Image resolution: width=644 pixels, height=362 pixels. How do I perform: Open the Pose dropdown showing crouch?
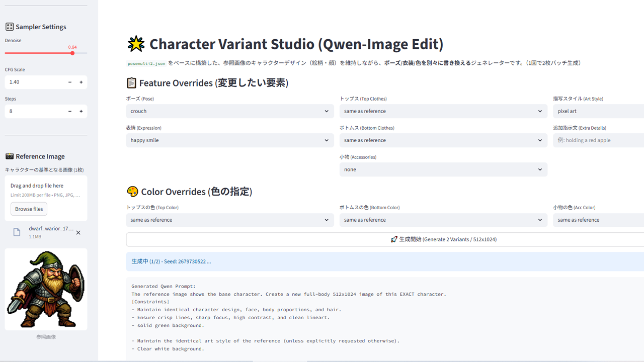(229, 111)
